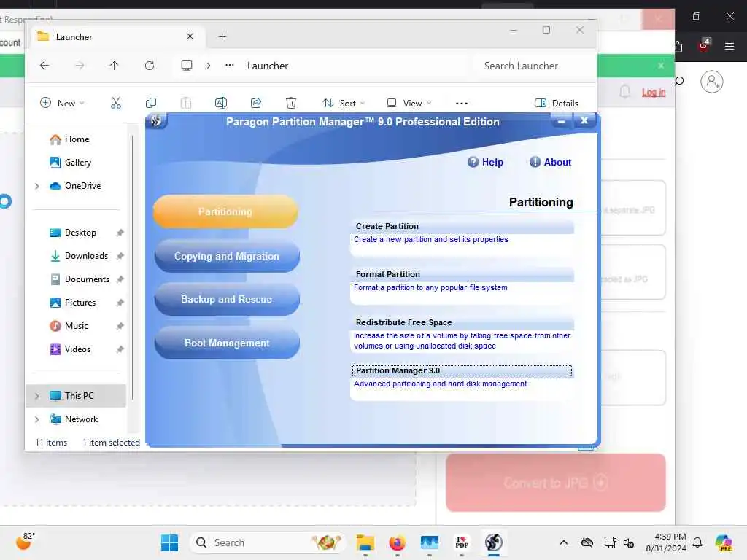Click Launcher in address breadcrumb

click(267, 66)
